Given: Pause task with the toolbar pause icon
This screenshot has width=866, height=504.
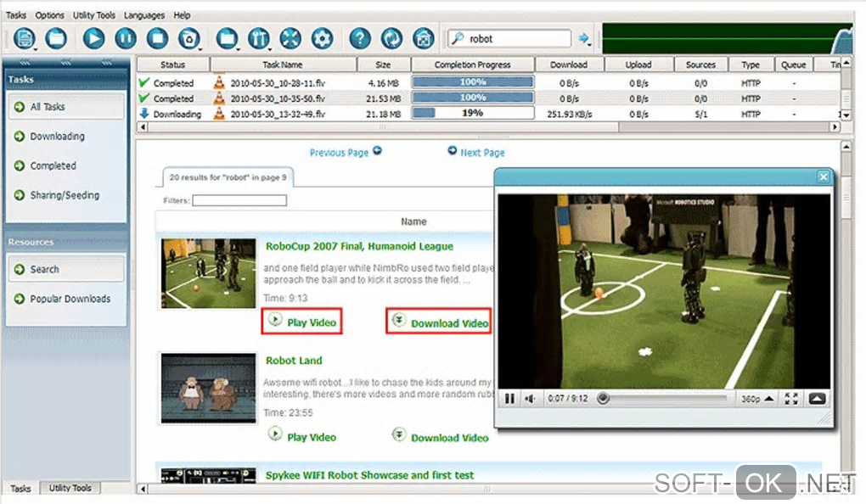Looking at the screenshot, I should click(126, 38).
